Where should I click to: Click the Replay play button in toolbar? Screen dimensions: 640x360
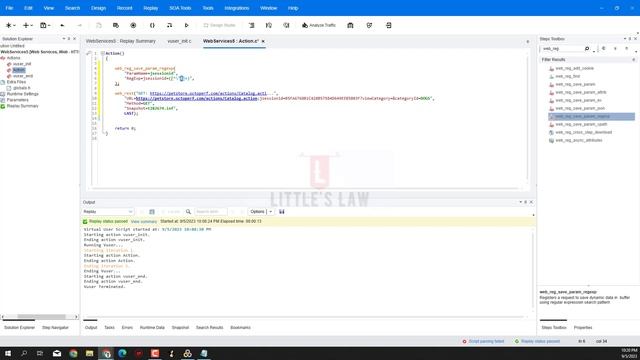click(187, 25)
